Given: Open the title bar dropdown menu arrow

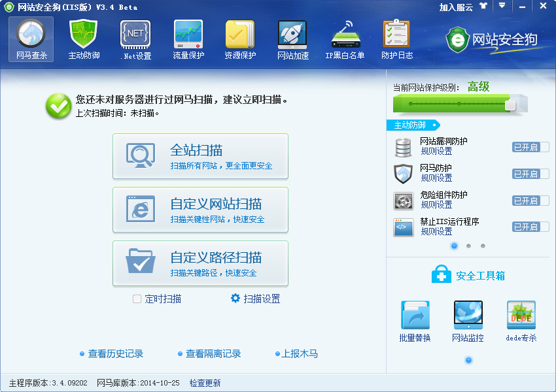Looking at the screenshot, I should 502,6.
